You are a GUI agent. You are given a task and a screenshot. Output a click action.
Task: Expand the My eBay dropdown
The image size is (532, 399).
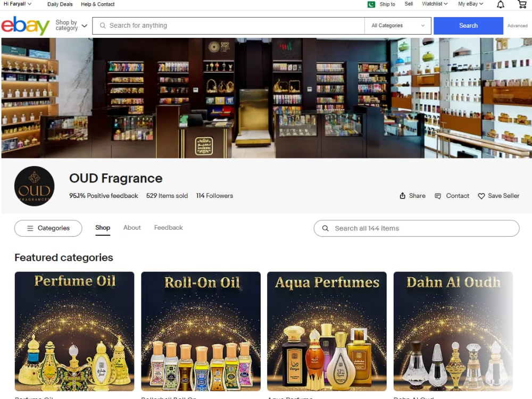click(x=471, y=4)
